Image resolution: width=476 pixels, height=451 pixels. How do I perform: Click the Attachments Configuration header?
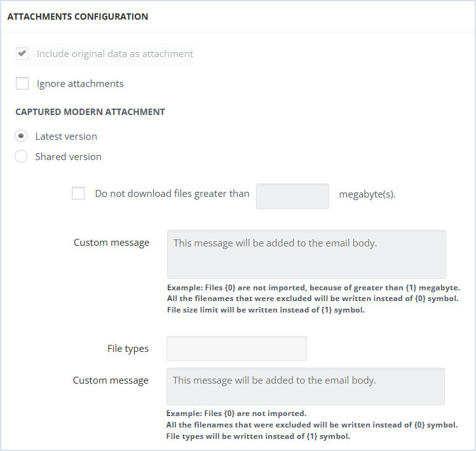78,17
